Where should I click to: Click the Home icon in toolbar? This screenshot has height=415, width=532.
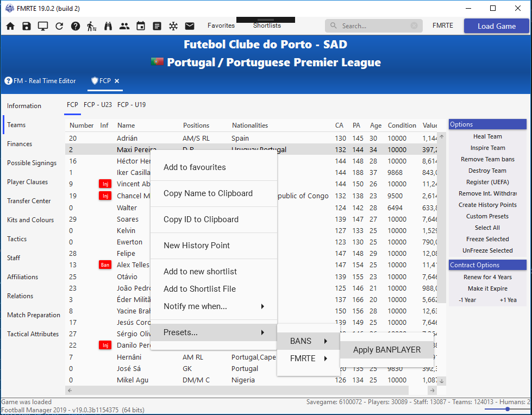click(10, 26)
